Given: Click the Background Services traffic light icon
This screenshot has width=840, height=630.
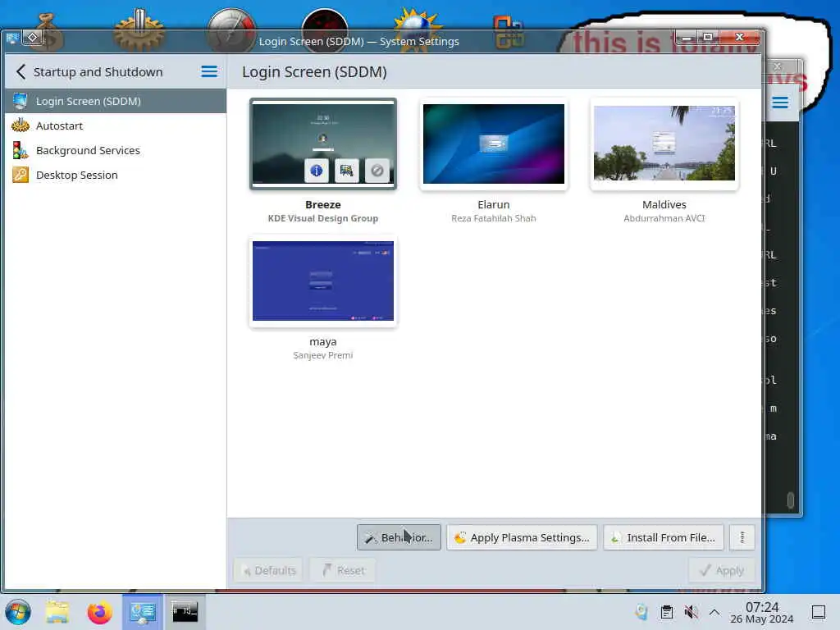Looking at the screenshot, I should tap(21, 151).
